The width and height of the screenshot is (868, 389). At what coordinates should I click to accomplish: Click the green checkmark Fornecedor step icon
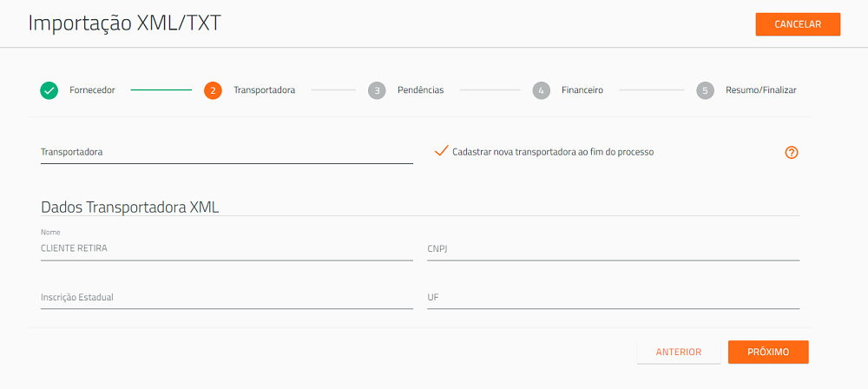pos(49,90)
